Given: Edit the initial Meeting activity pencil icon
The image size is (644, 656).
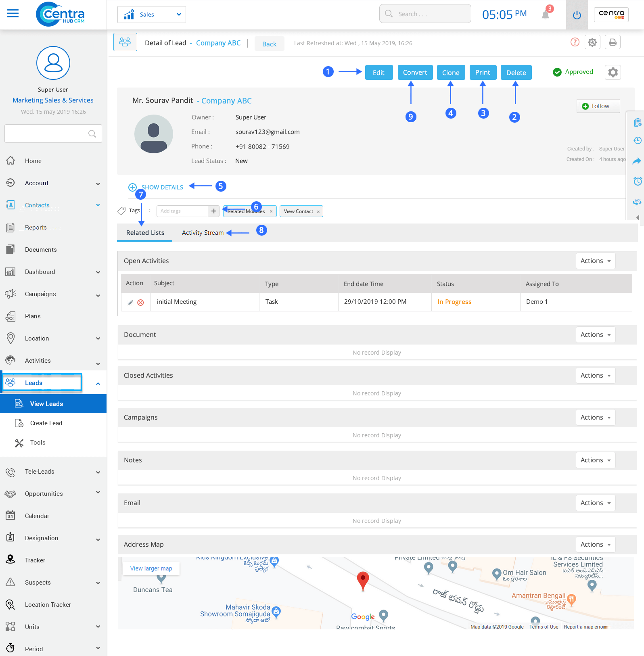Looking at the screenshot, I should point(130,303).
